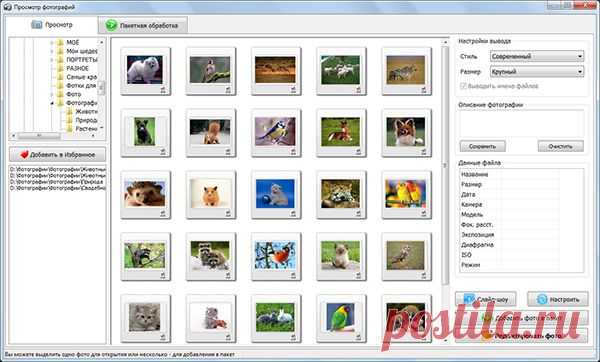Expand the МОЕ folder node
The height and width of the screenshot is (362, 600).
[x=52, y=42]
